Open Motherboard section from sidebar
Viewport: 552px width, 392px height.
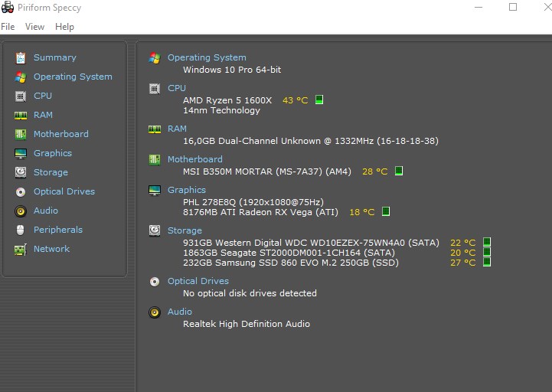pos(61,134)
